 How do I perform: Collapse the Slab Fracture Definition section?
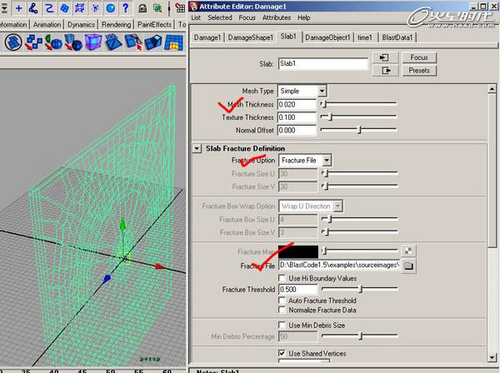[x=197, y=148]
